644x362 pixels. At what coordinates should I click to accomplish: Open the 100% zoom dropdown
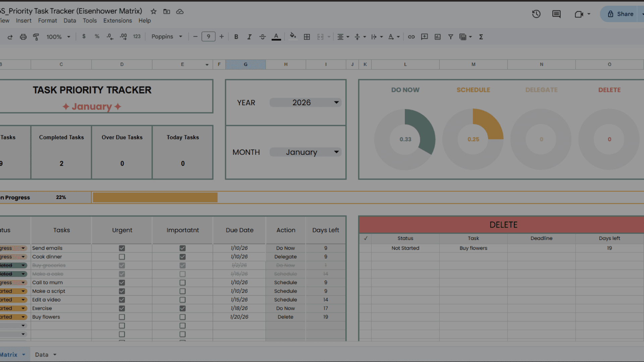tap(58, 37)
